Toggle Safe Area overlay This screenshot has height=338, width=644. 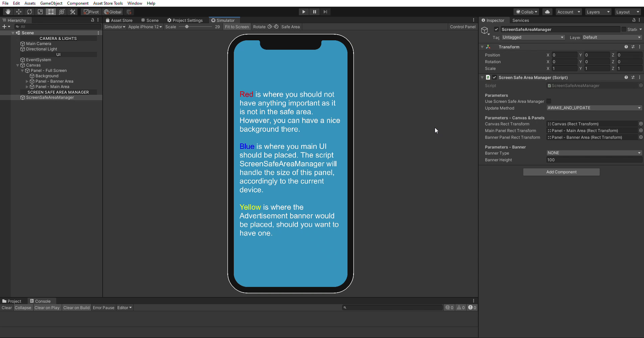click(x=290, y=27)
